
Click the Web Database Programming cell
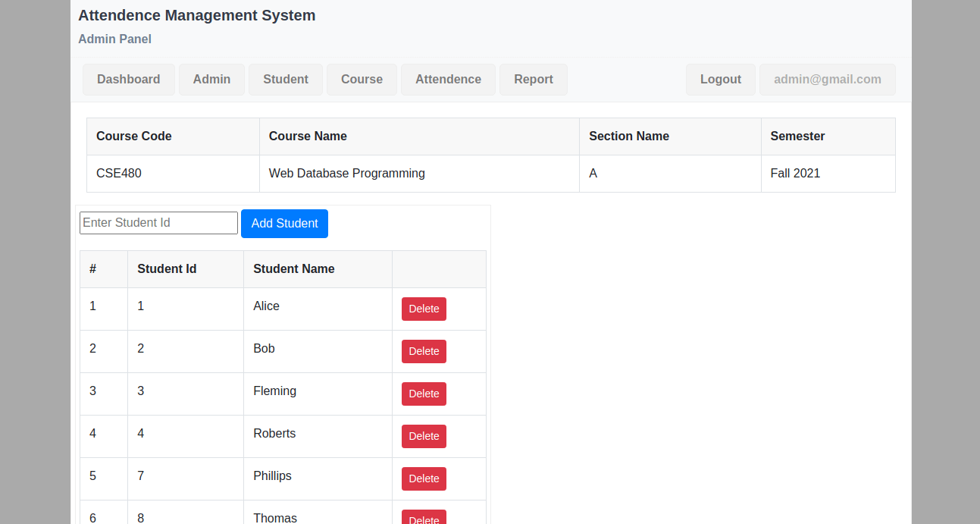tap(346, 174)
